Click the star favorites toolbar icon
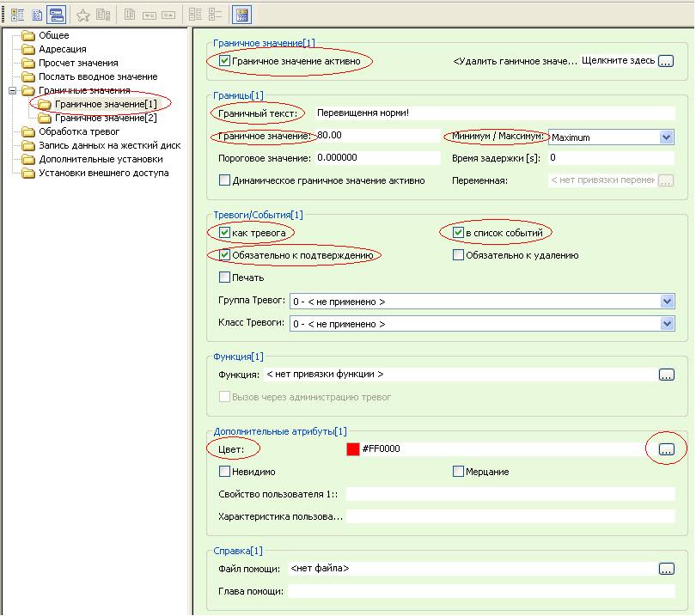The width and height of the screenshot is (696, 616). (83, 15)
